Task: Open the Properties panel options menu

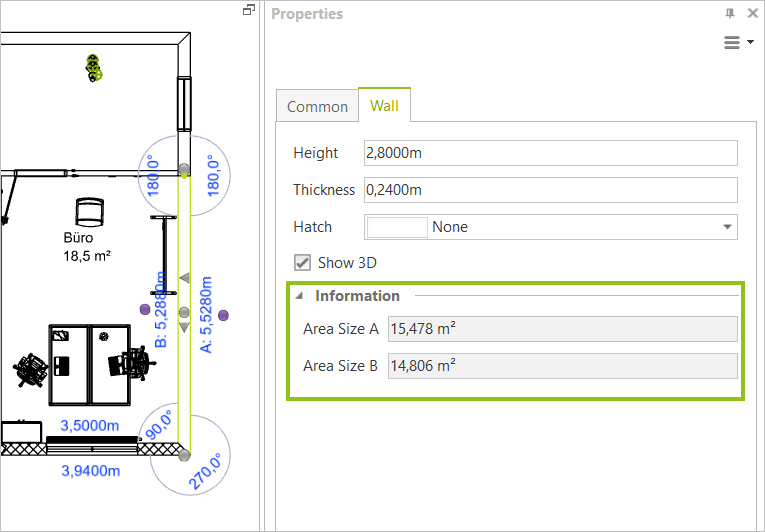Action: pos(738,42)
